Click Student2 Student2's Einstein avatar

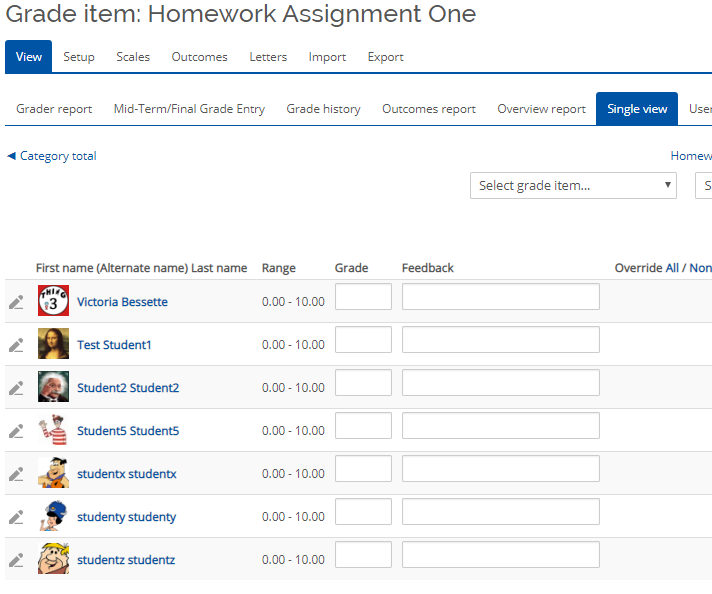click(53, 386)
